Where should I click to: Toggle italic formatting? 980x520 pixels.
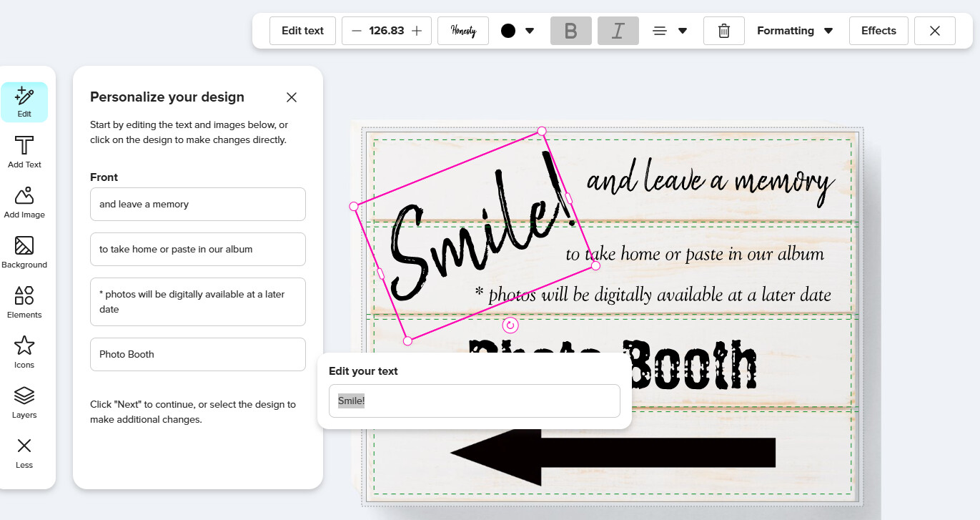pyautogui.click(x=618, y=31)
